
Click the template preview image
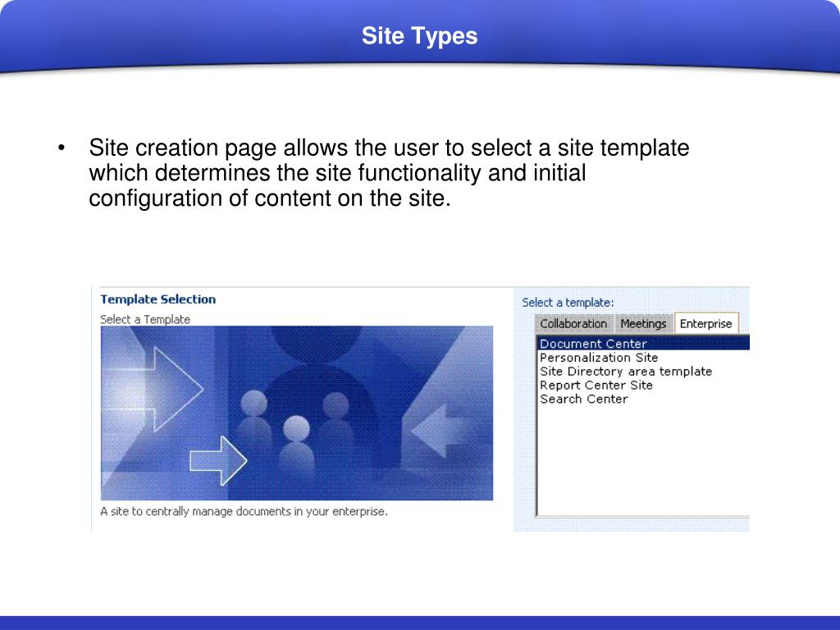coord(297,413)
